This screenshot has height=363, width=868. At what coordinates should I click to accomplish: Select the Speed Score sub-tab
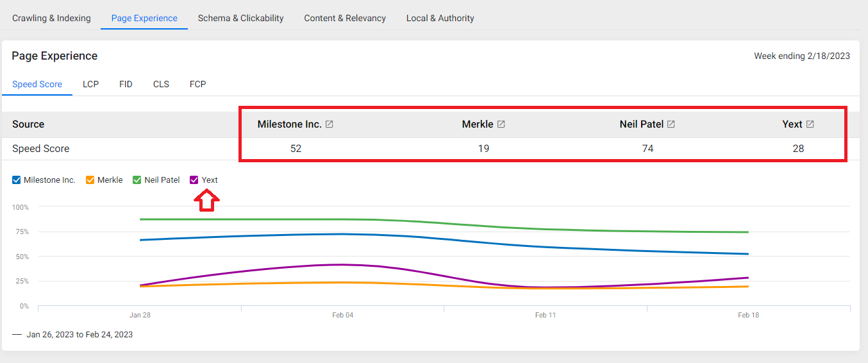[x=37, y=84]
